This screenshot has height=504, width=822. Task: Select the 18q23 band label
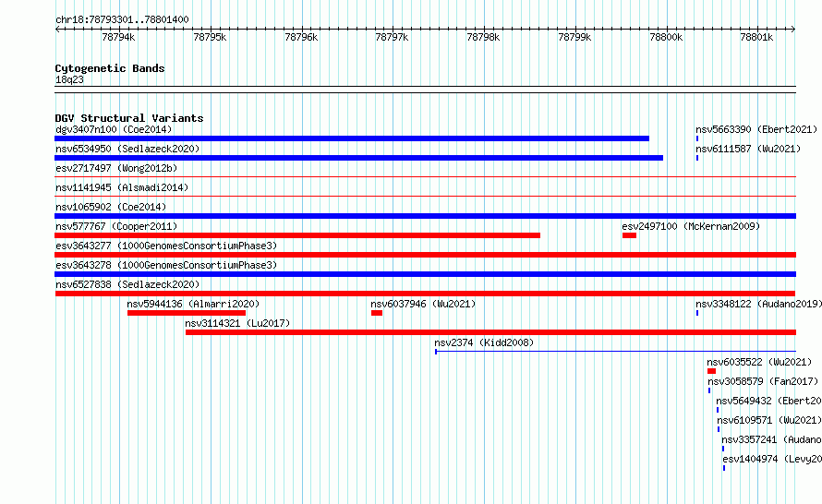click(69, 79)
